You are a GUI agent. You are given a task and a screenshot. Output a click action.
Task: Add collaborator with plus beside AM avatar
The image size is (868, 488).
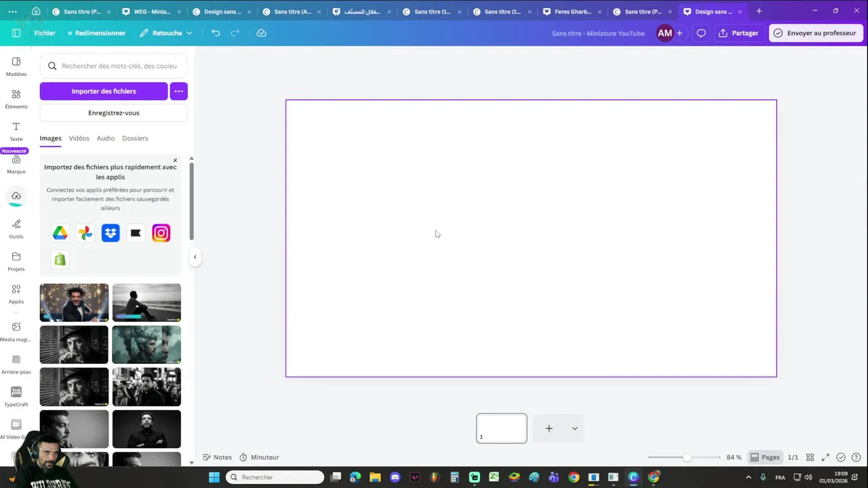tap(679, 33)
